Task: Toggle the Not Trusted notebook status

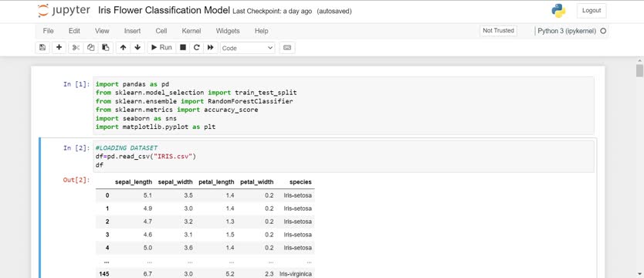Action: click(498, 30)
